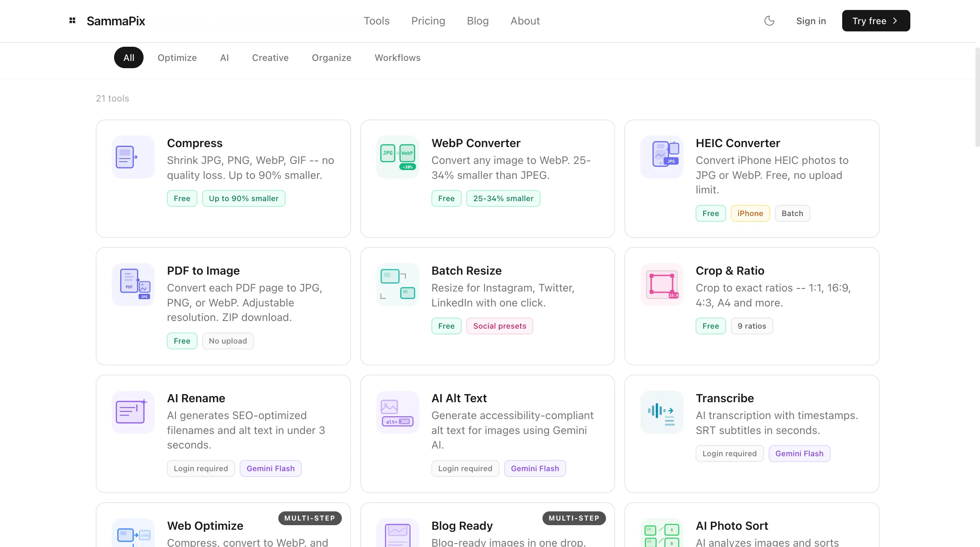This screenshot has width=980, height=547.
Task: Click the page vertical scrollbar
Action: click(x=977, y=97)
